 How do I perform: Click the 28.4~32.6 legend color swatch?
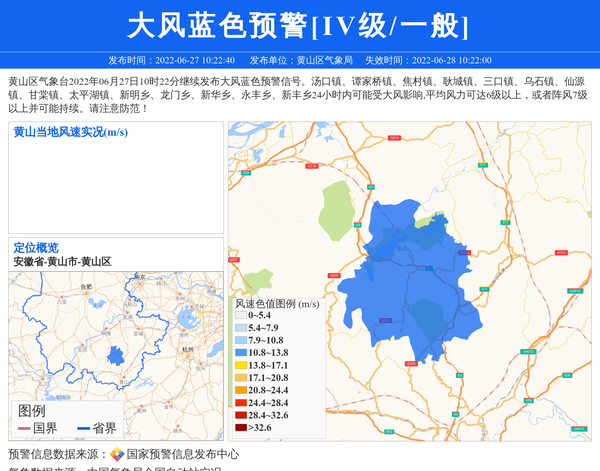coord(241,415)
